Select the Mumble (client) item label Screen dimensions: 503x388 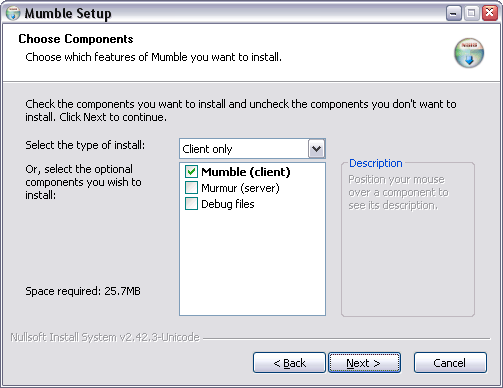246,172
